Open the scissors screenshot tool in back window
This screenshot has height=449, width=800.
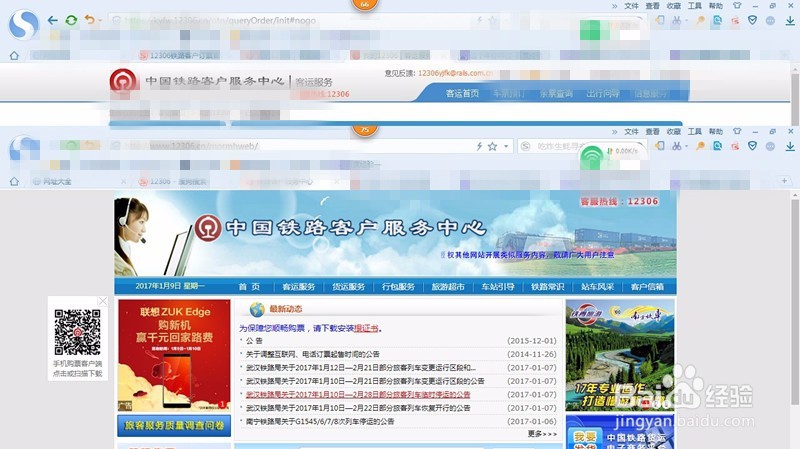click(x=677, y=20)
